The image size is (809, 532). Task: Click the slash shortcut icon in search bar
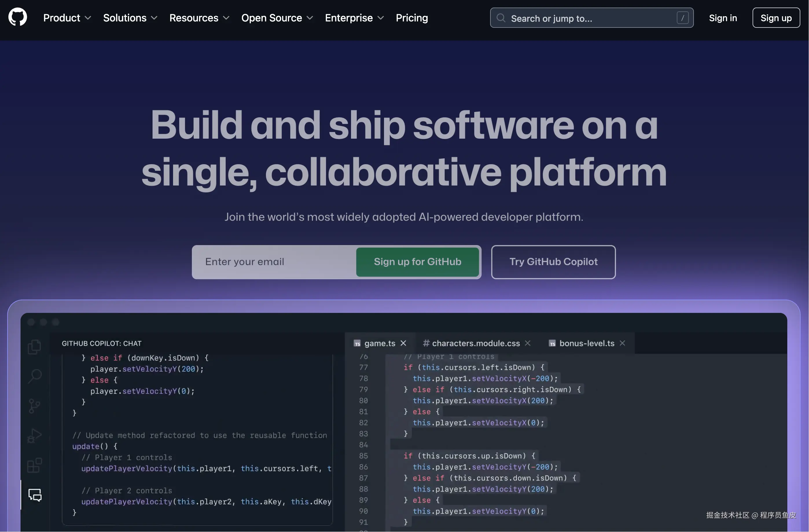pyautogui.click(x=682, y=18)
